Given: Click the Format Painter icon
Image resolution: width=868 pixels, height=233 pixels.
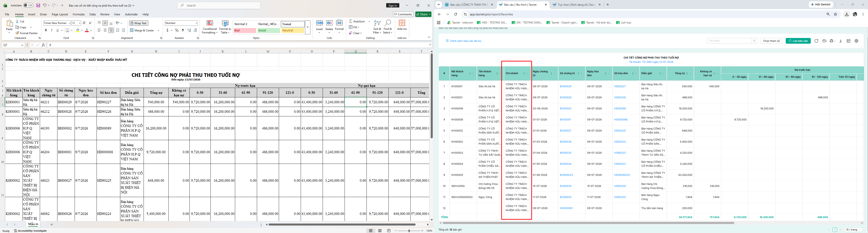Looking at the screenshot, I should click(17, 33).
